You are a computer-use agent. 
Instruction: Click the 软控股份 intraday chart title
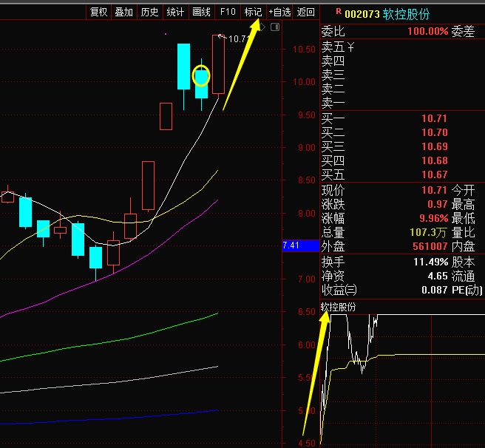338,307
